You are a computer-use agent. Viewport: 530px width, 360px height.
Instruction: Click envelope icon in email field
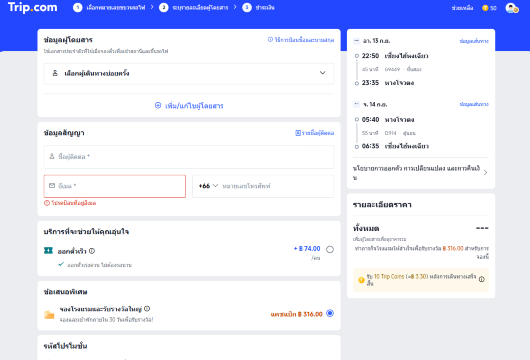point(52,186)
